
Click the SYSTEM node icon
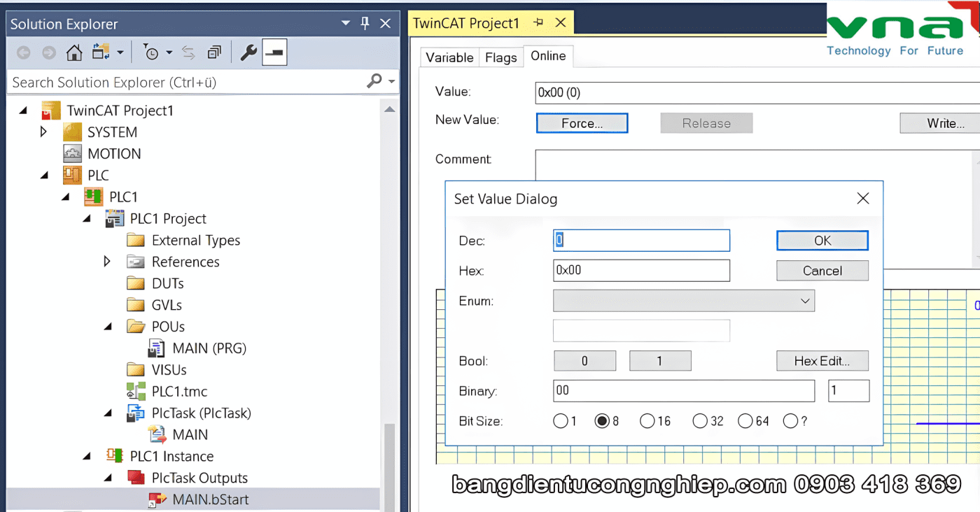72,132
